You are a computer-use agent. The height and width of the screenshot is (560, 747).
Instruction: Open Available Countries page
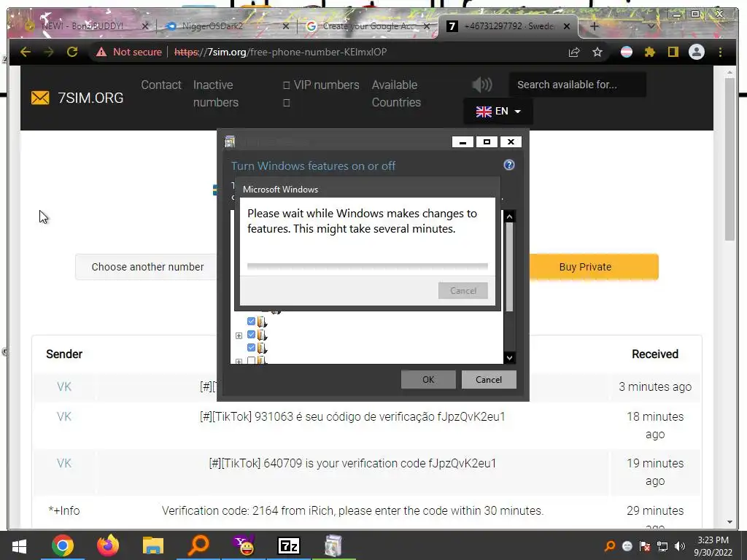396,93
